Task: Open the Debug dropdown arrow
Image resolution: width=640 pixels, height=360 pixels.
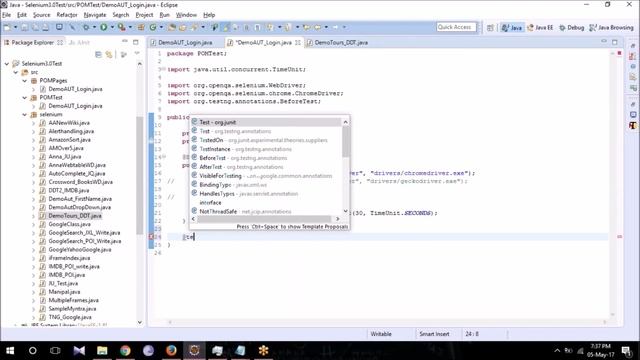Action: pos(94,27)
